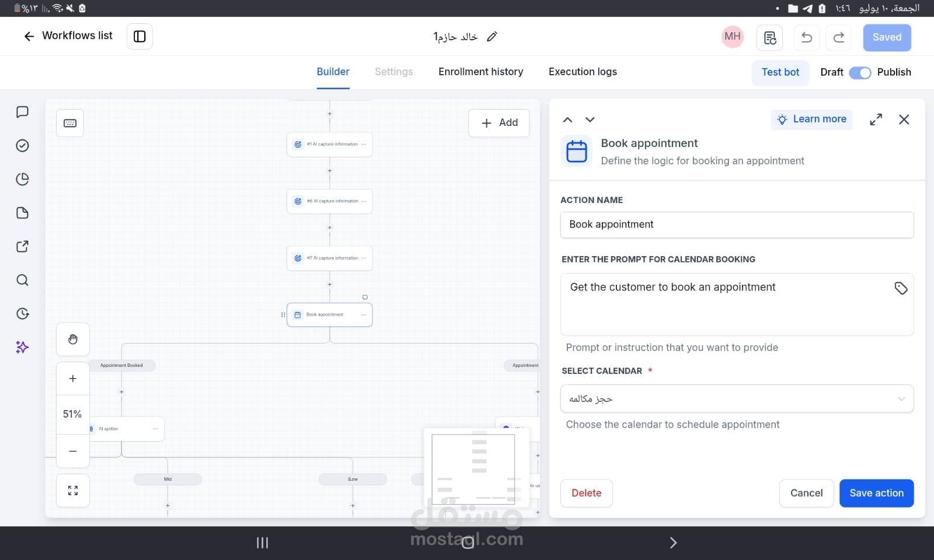934x560 pixels.
Task: Tap the Android recent apps button
Action: point(263,543)
